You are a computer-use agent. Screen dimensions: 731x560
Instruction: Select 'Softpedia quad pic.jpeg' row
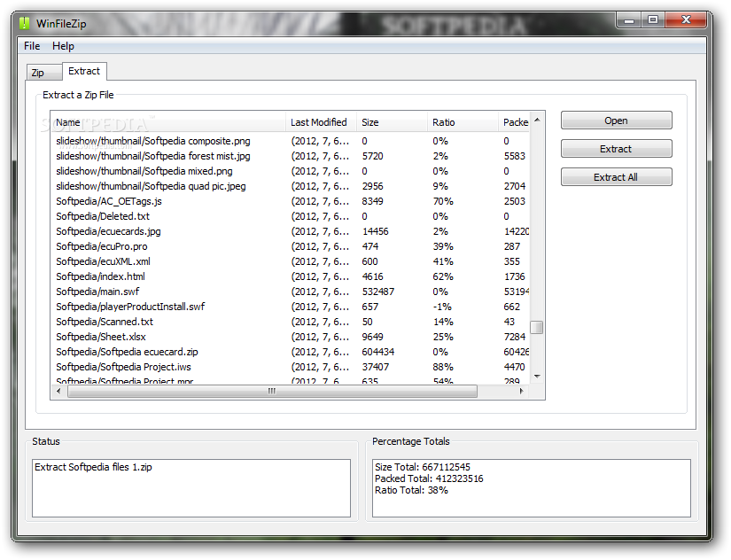[x=290, y=186]
